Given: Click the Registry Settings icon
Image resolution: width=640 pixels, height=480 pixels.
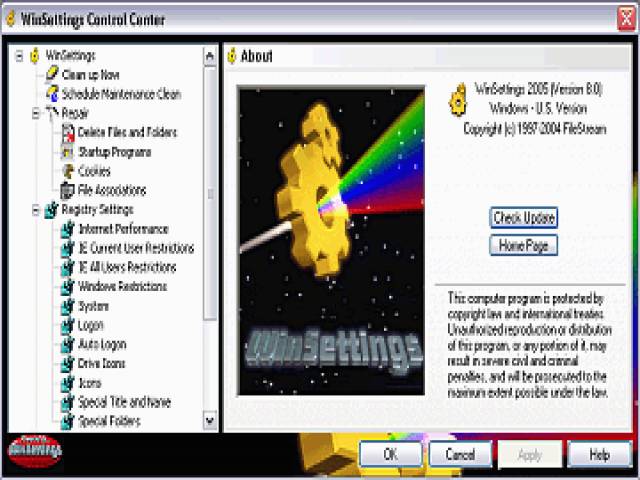Looking at the screenshot, I should point(51,210).
